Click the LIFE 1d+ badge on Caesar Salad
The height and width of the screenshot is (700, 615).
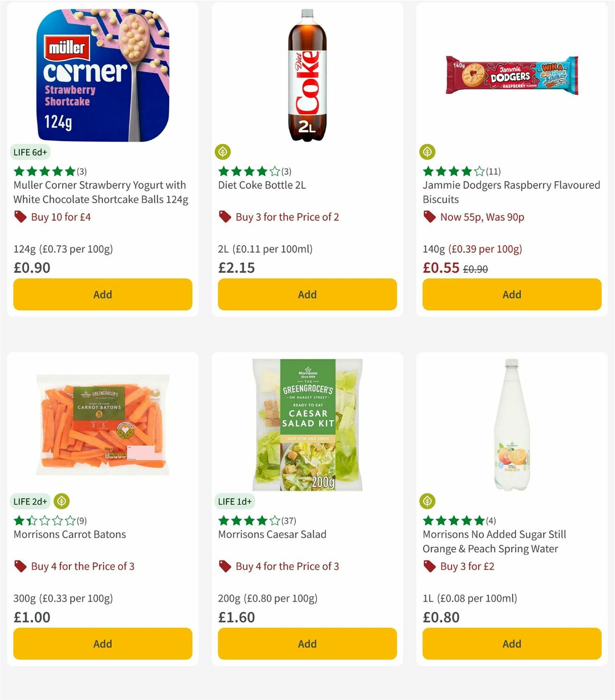(x=235, y=501)
